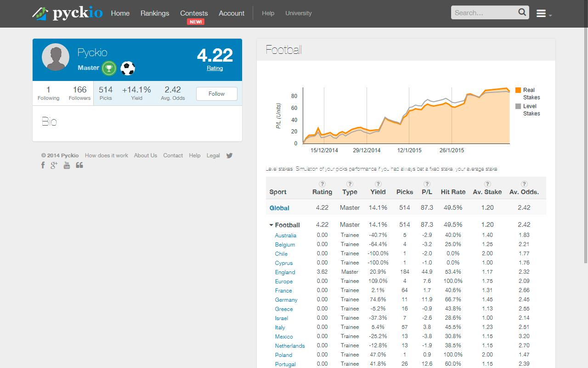Open the Help footer link

195,155
